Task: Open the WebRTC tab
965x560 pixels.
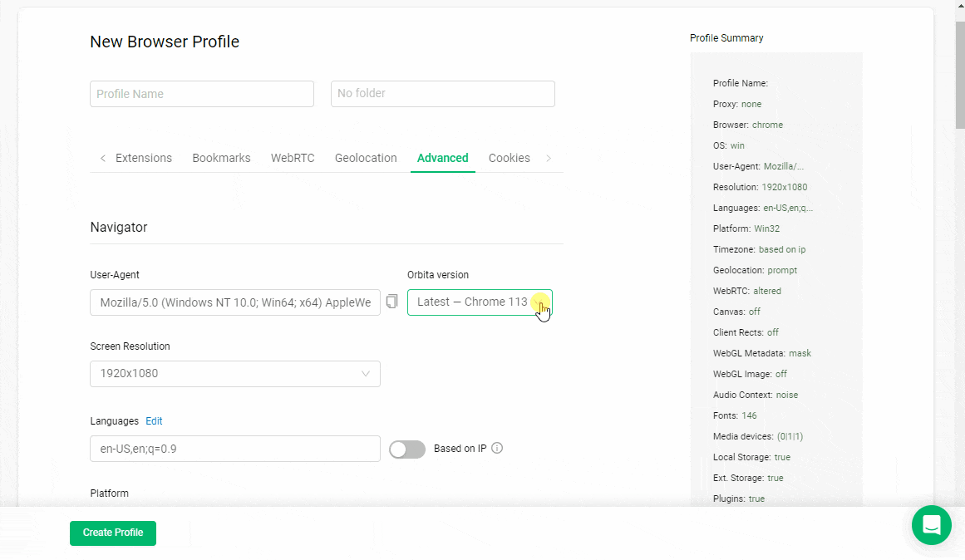Action: pos(293,158)
